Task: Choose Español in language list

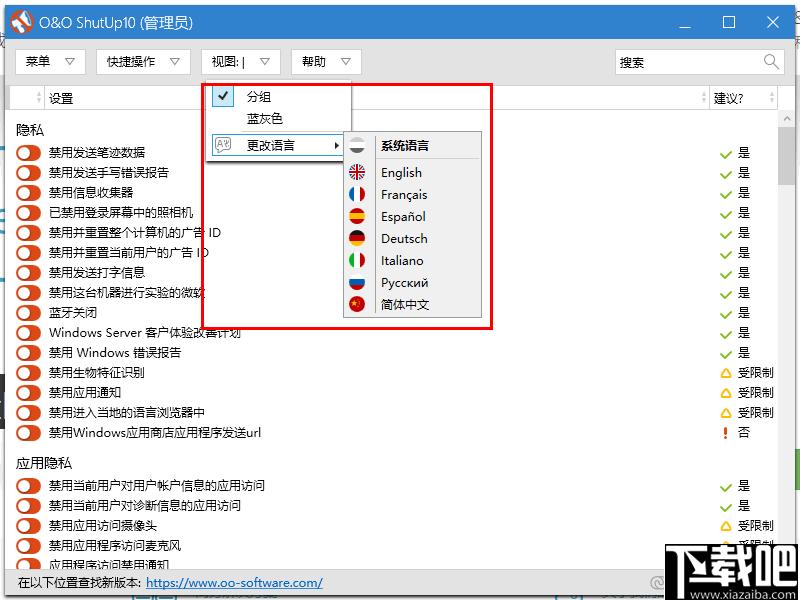Action: click(412, 216)
